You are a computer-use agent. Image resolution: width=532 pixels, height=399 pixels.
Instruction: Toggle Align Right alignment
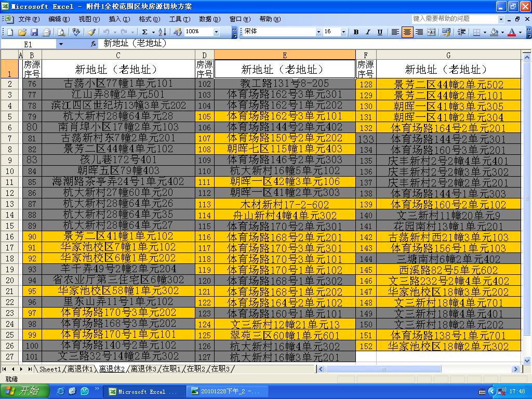[x=419, y=32]
